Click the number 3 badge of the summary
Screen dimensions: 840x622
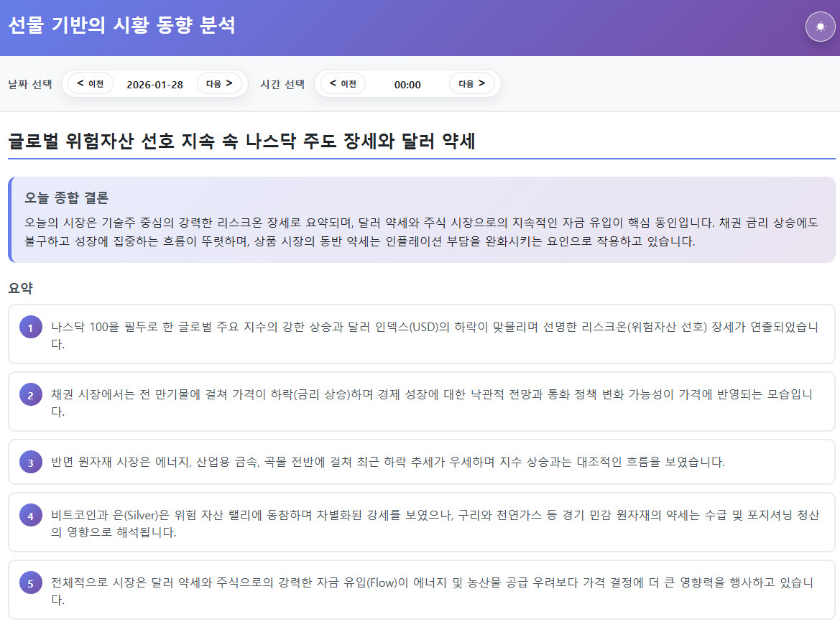[30, 463]
